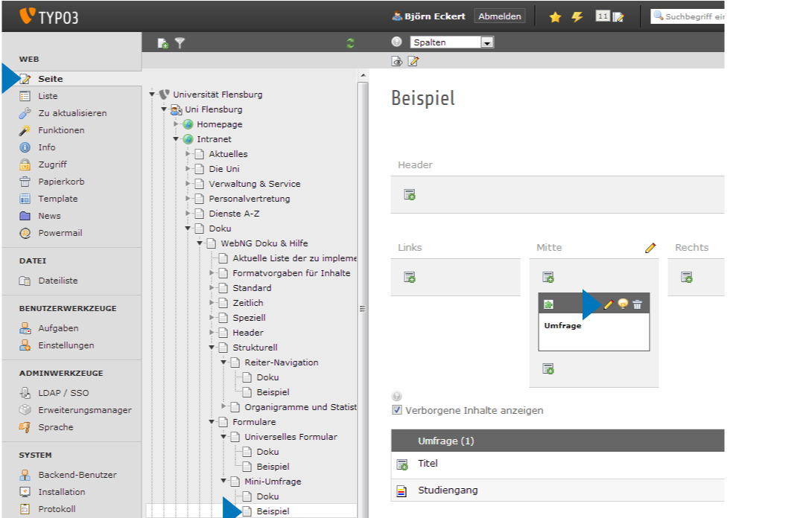Click the create new page icon above tree
The image size is (812, 518).
coord(163,43)
